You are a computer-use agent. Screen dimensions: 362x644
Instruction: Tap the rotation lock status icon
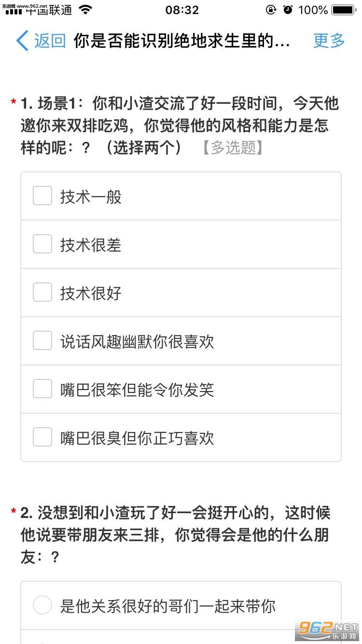coord(271,10)
